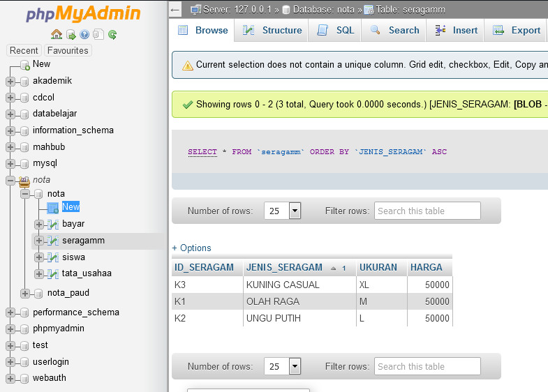Open the SQL tab
This screenshot has height=392, width=548.
(x=335, y=31)
